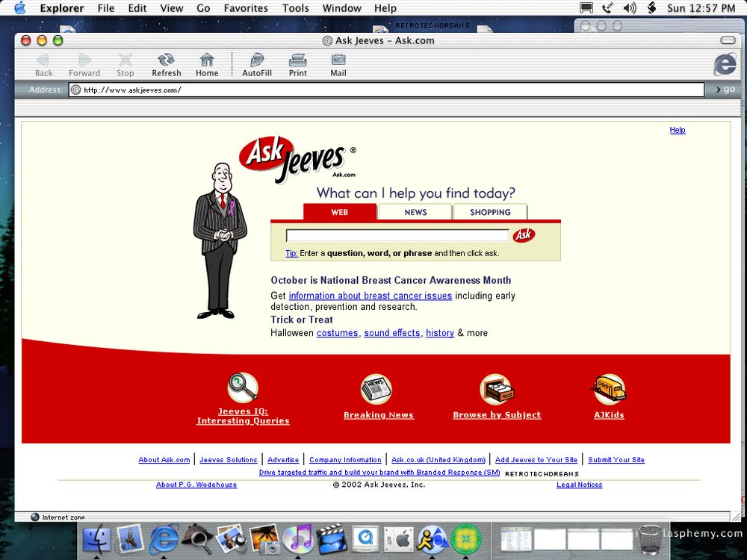Open the Tools menu
The image size is (747, 560).
coord(295,8)
